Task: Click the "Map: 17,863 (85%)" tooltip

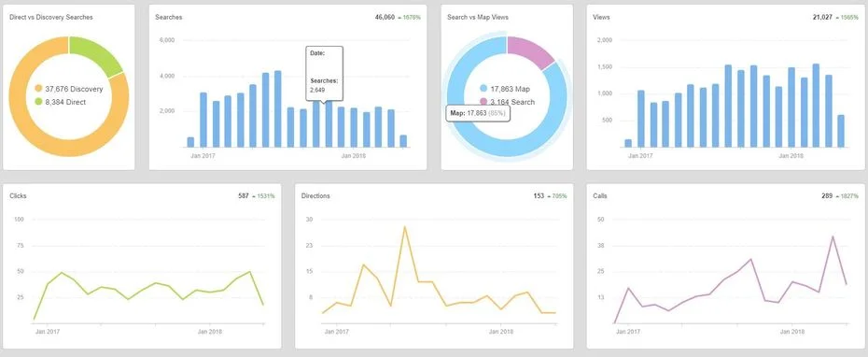Action: click(x=478, y=114)
